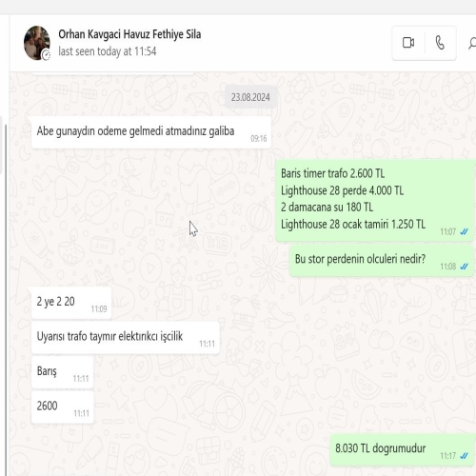The width and height of the screenshot is (476, 476).
Task: Select the '2600' message bubble
Action: click(63, 407)
